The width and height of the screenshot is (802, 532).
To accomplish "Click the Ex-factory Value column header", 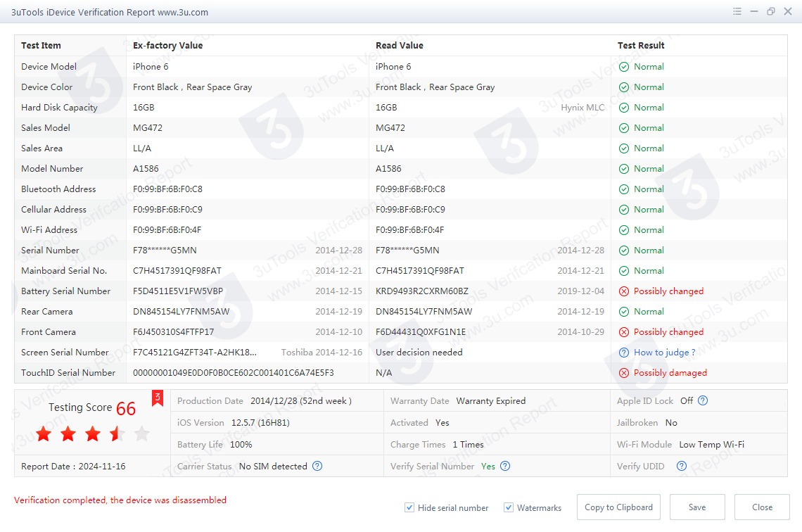I will coord(167,46).
